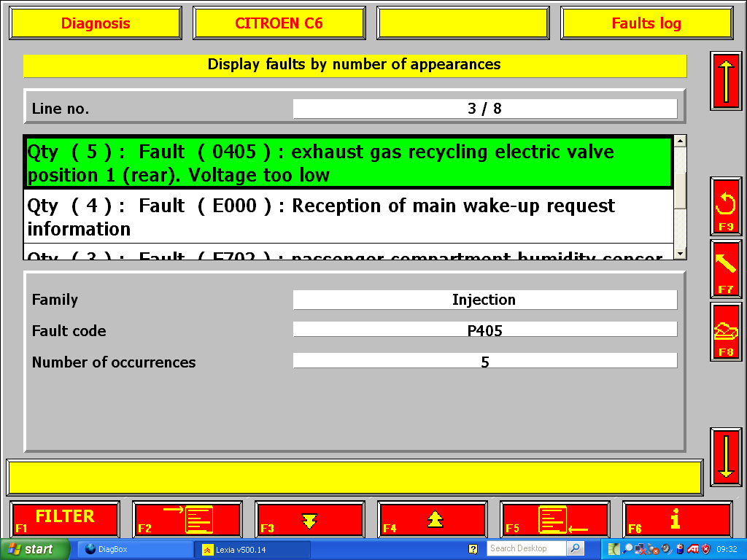This screenshot has width=747, height=560.
Task: Select the Fault 0405 exhaust gas valve row
Action: pos(349,163)
